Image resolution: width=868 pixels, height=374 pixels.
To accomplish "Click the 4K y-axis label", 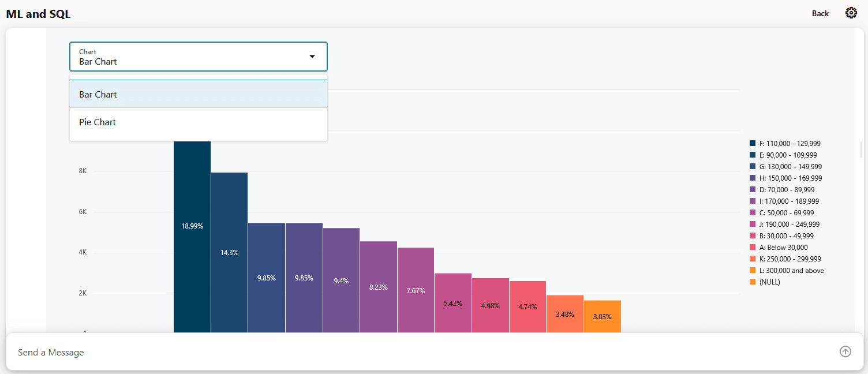I will click(83, 252).
